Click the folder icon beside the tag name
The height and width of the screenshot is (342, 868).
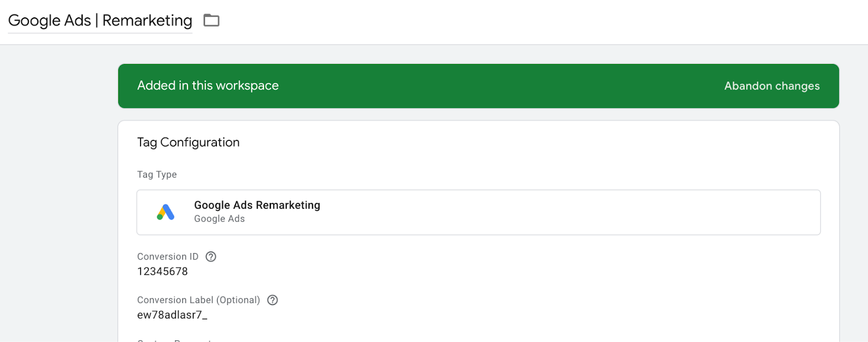click(x=211, y=21)
